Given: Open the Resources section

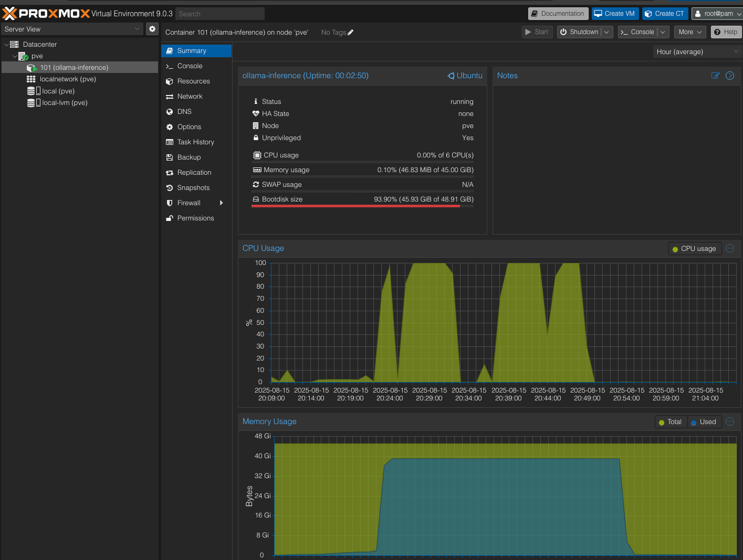Looking at the screenshot, I should (196, 81).
